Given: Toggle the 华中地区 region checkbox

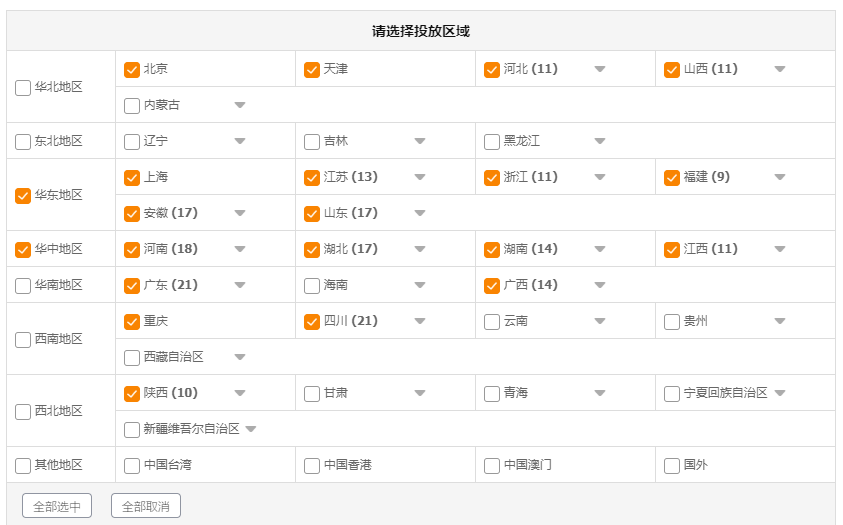Looking at the screenshot, I should click(23, 250).
